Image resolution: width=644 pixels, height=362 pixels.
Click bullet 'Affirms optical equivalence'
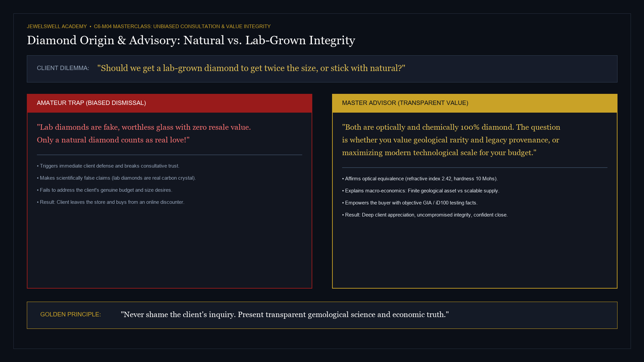[x=420, y=179]
